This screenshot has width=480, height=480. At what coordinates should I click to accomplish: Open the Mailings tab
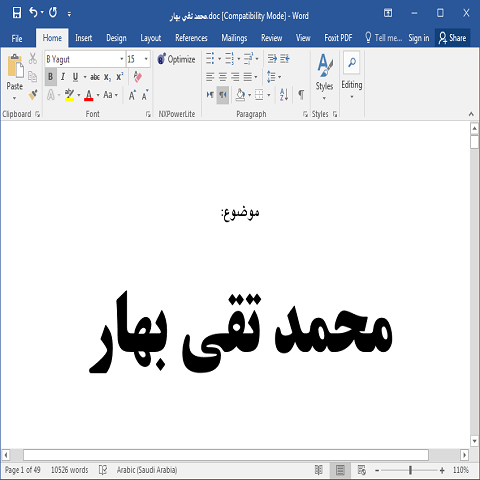(x=234, y=38)
